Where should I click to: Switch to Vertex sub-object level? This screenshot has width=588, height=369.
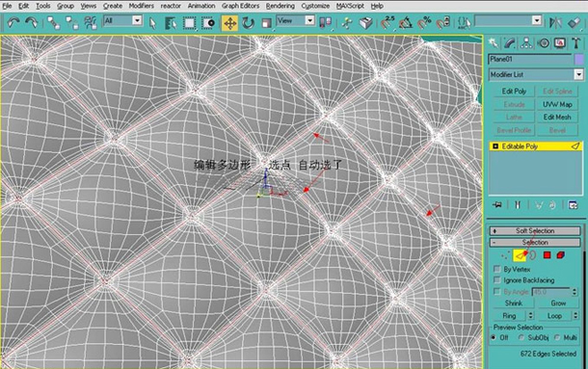[x=505, y=255]
